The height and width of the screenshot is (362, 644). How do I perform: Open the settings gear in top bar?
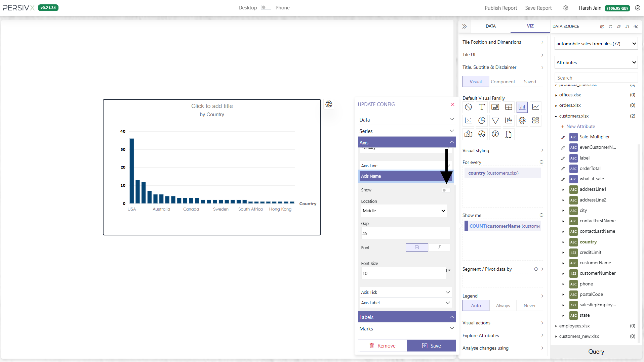[566, 8]
